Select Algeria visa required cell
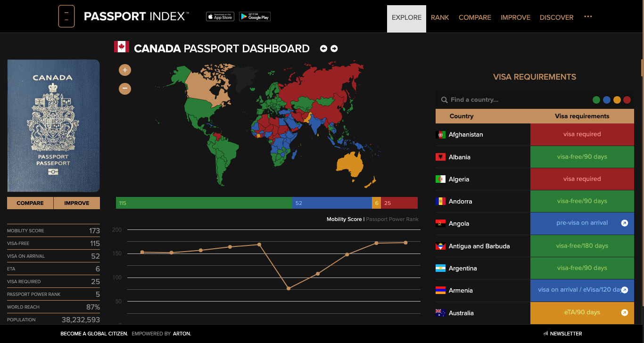This screenshot has height=343, width=644. (x=582, y=179)
